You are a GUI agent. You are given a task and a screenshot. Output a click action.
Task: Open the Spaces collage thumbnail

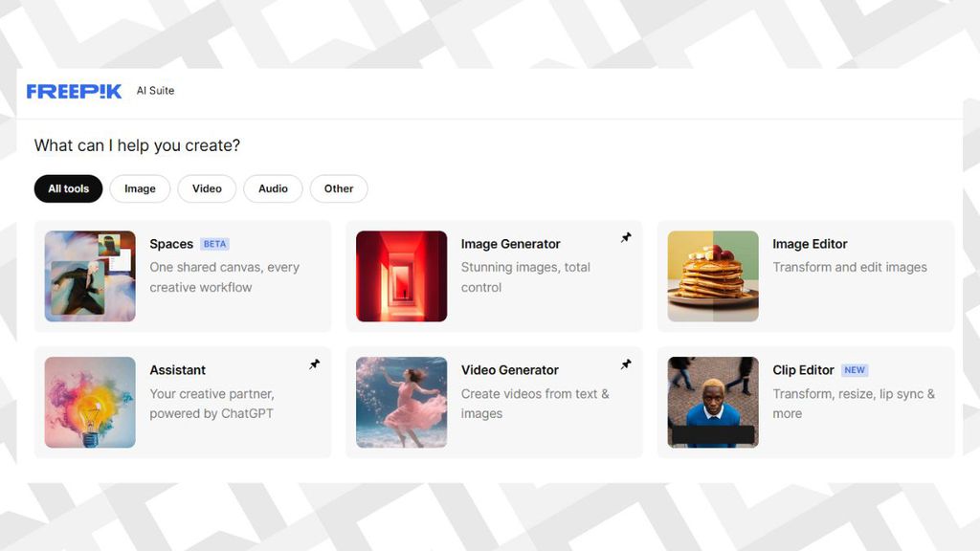(x=90, y=276)
